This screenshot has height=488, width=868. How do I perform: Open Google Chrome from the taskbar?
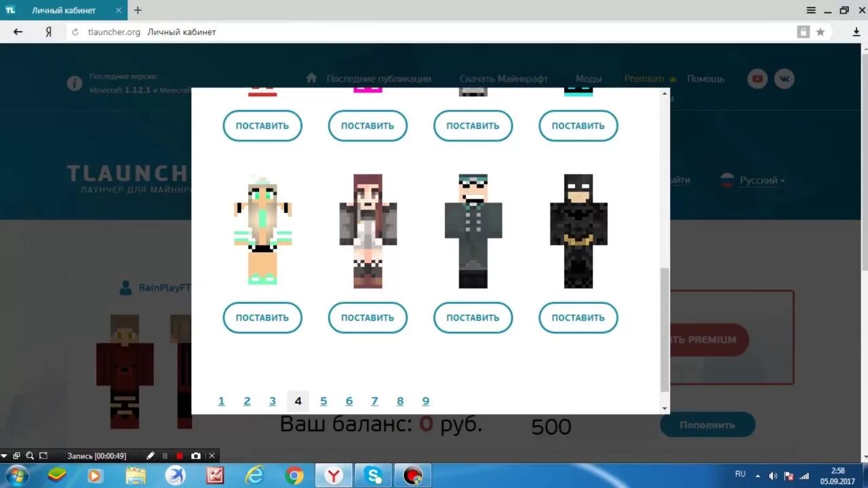[x=294, y=476]
